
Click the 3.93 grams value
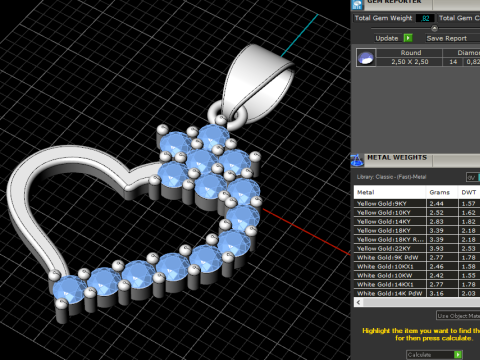pos(436,249)
